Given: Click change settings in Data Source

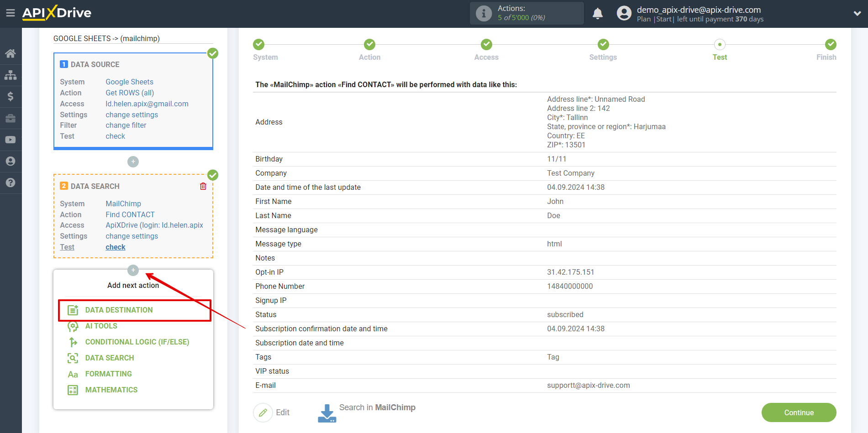Looking at the screenshot, I should click(132, 115).
